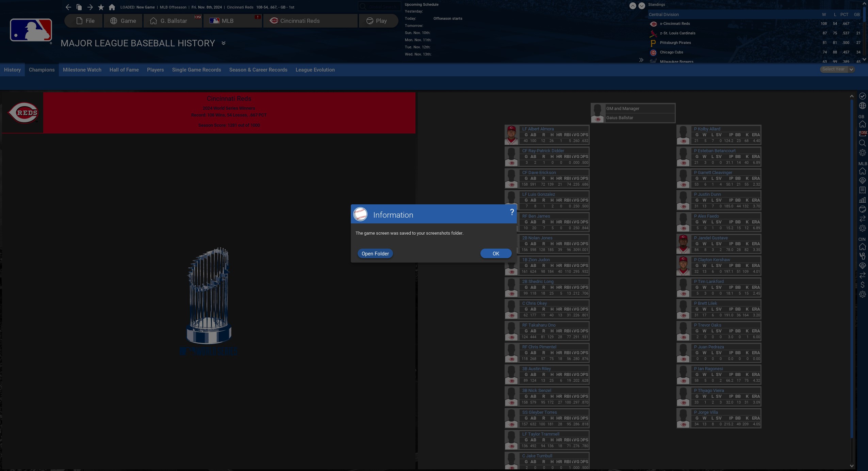The height and width of the screenshot is (471, 868).
Task: Click the back arrow navigation icon
Action: [x=68, y=7]
